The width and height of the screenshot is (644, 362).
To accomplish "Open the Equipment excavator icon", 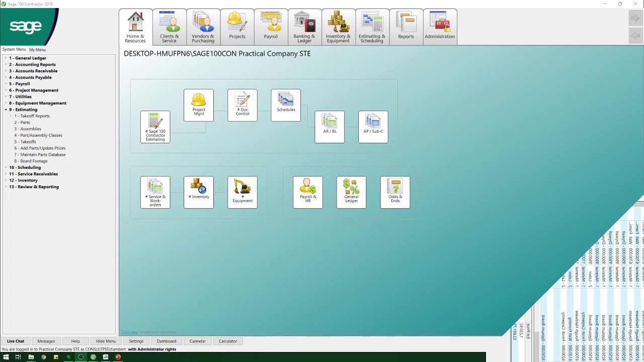I will tap(243, 192).
